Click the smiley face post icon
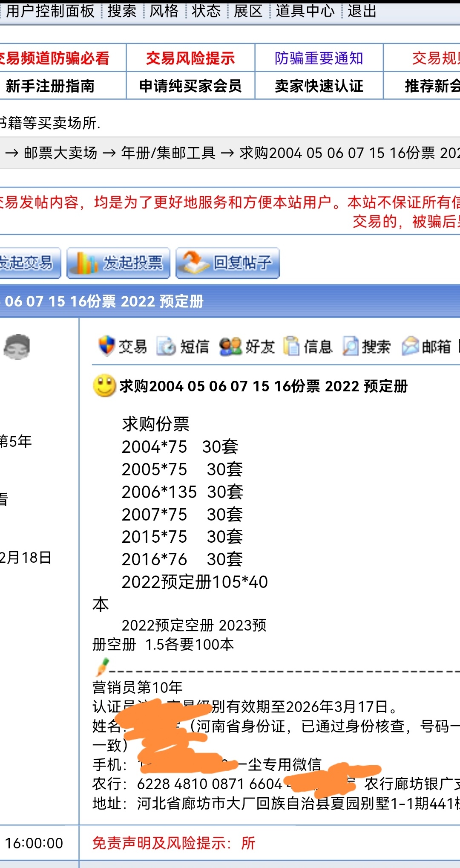 click(x=104, y=386)
